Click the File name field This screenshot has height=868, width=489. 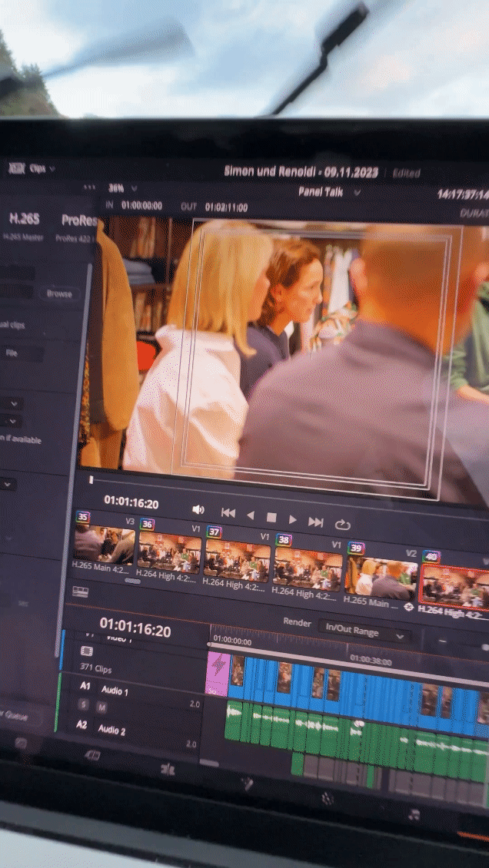[21, 353]
